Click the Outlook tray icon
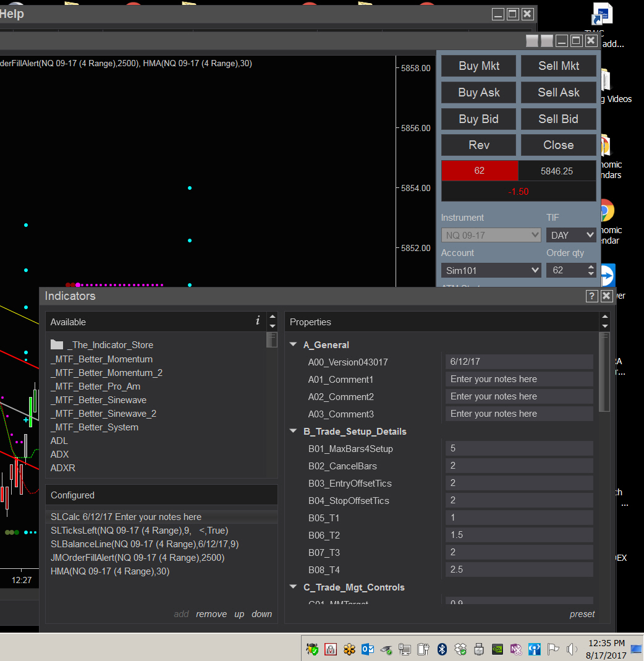Viewport: 644px width, 661px height. [368, 649]
